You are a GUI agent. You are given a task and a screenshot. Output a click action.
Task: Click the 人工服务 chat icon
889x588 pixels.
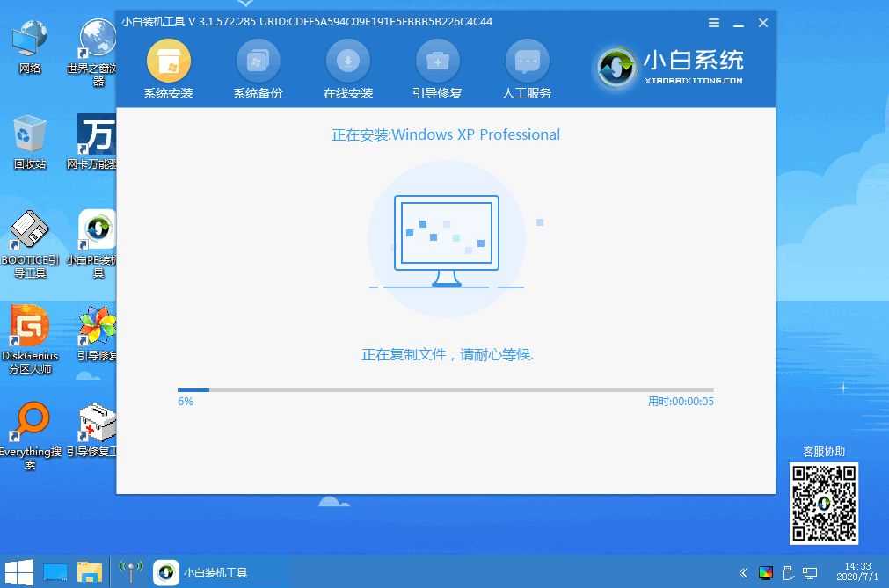(527, 62)
